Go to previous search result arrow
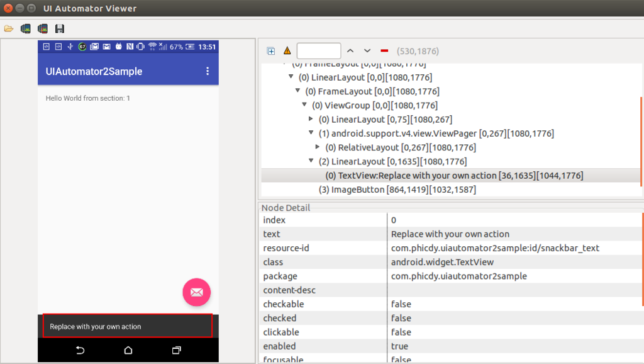644x364 pixels. click(x=350, y=51)
